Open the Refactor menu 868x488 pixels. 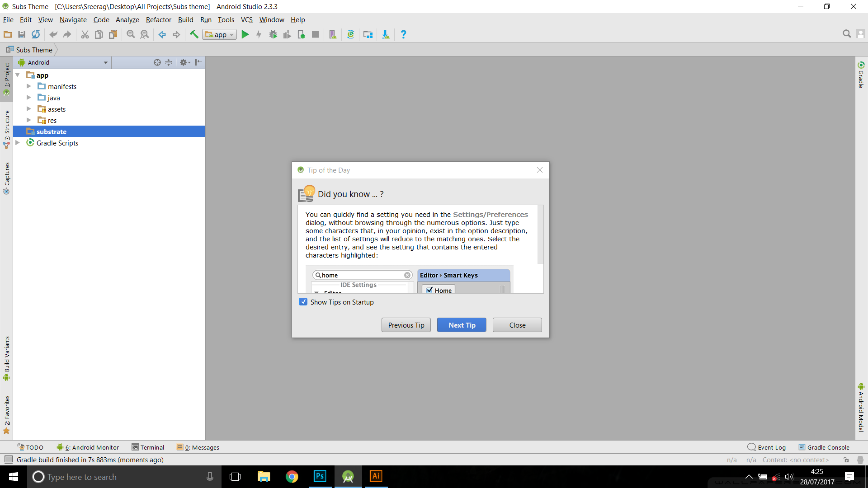click(159, 19)
